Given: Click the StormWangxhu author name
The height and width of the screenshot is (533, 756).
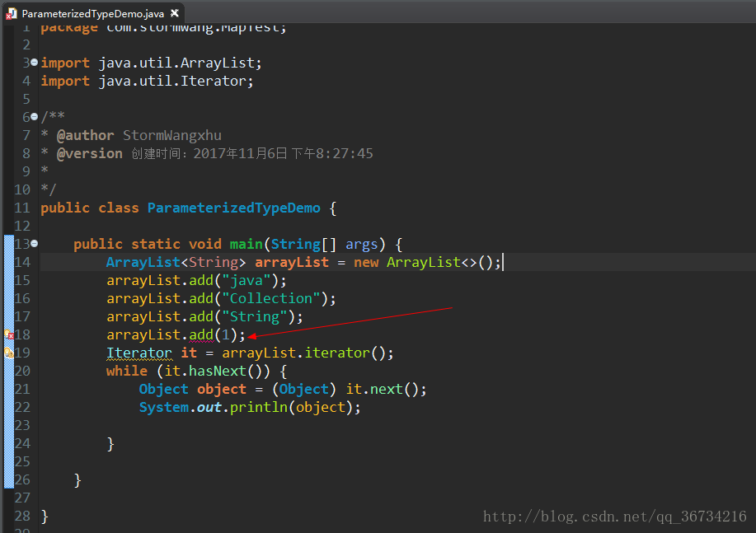Looking at the screenshot, I should [x=172, y=135].
